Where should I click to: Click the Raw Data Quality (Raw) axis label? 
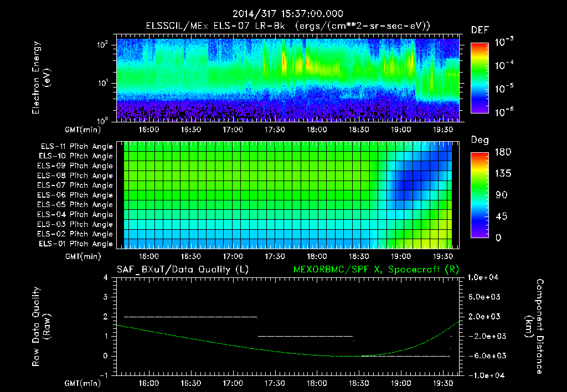pos(40,326)
